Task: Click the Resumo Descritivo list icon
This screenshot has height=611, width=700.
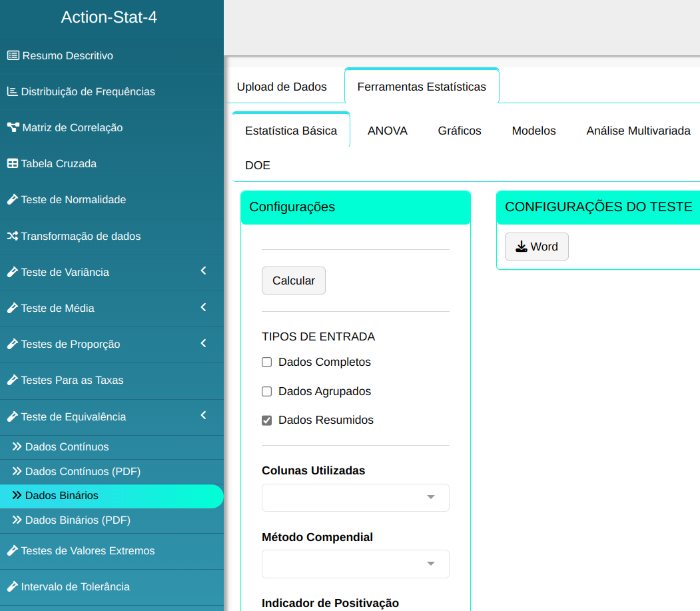Action: pyautogui.click(x=13, y=56)
